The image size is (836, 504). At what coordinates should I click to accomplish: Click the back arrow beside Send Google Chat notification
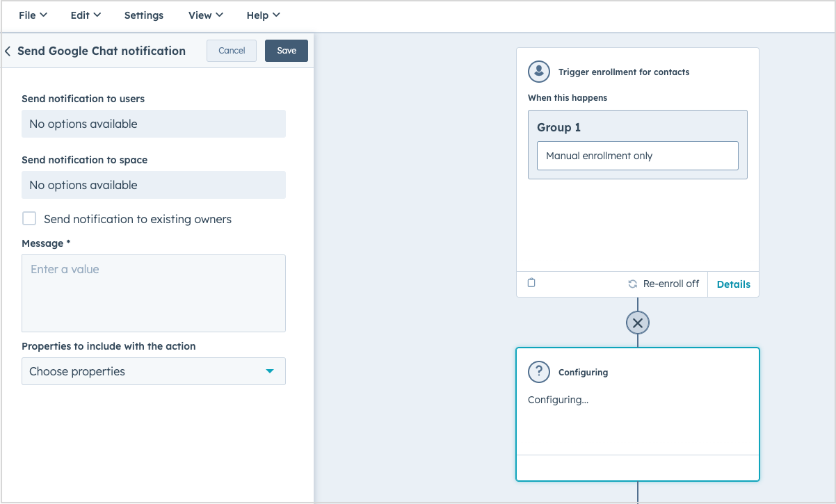(x=8, y=51)
